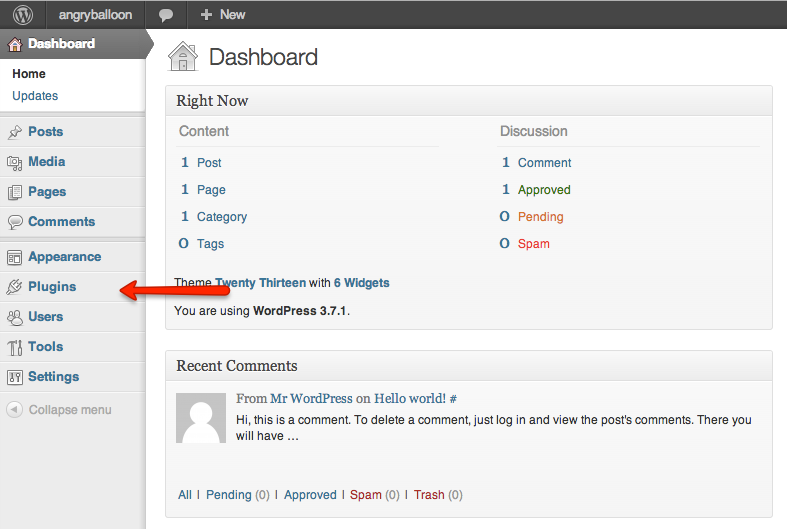Open the angryballoon site menu
787x529 pixels.
click(x=95, y=15)
